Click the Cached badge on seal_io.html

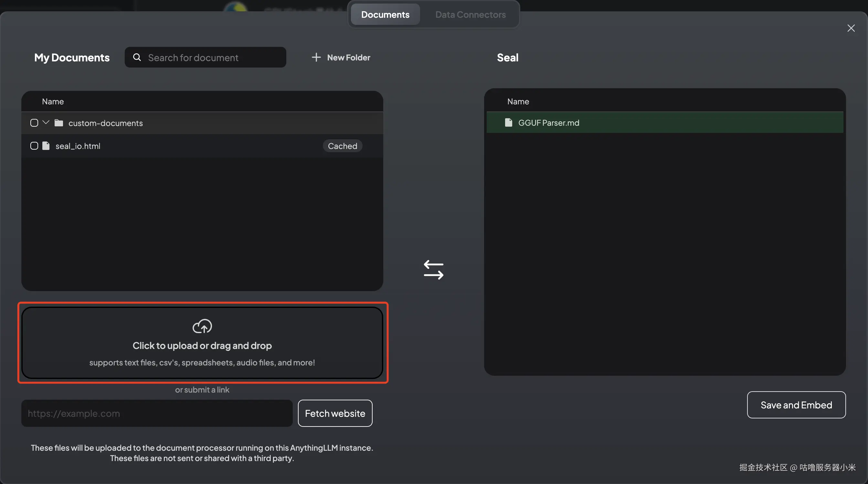pos(342,146)
